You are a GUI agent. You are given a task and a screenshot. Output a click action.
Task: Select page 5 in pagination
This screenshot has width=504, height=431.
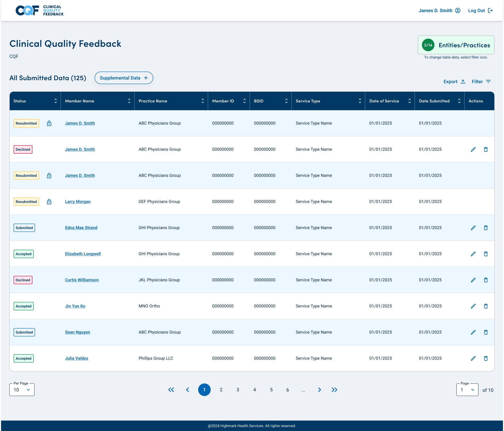271,390
